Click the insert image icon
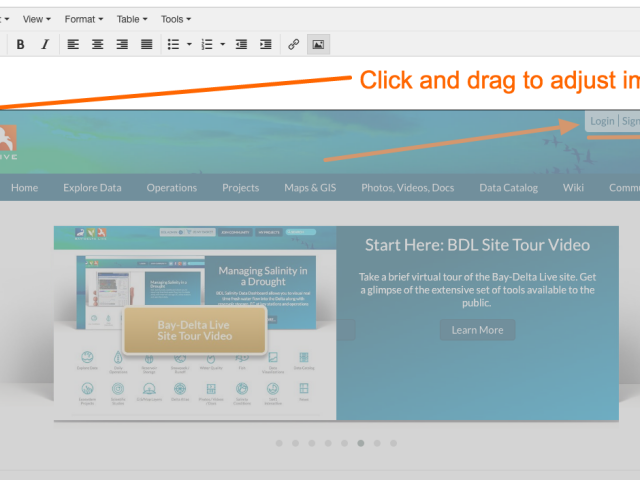The width and height of the screenshot is (640, 480). pyautogui.click(x=318, y=44)
